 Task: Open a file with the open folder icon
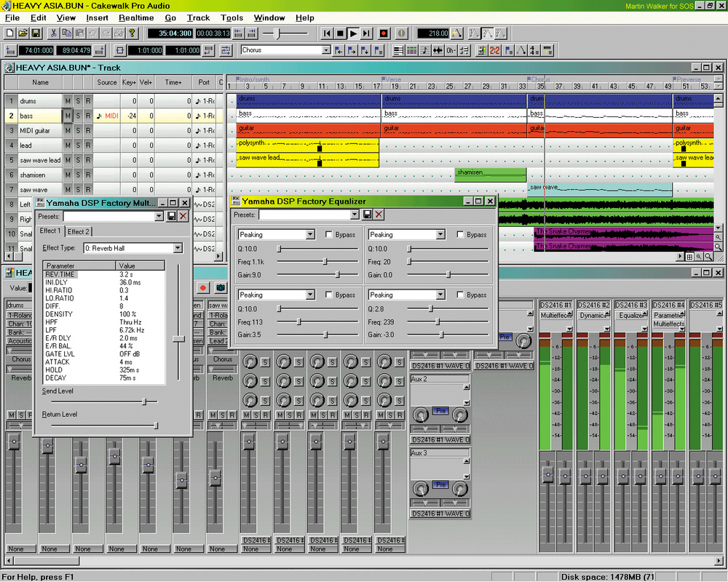pyautogui.click(x=23, y=33)
